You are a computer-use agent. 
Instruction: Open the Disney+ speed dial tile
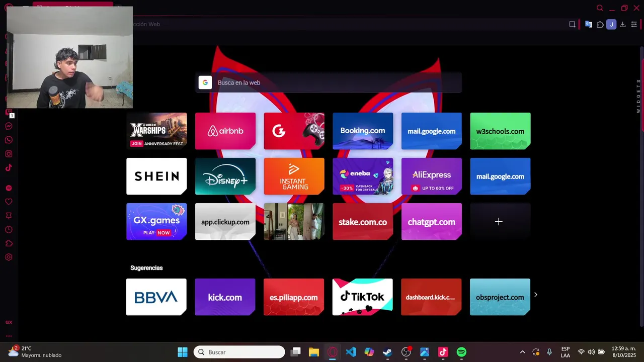[225, 176]
